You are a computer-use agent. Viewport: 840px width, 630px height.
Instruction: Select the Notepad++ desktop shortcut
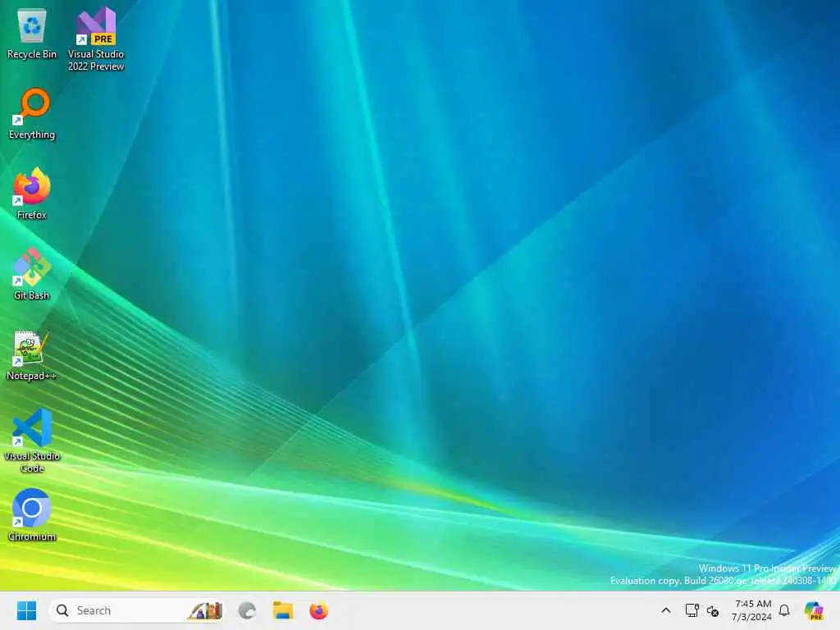(32, 354)
